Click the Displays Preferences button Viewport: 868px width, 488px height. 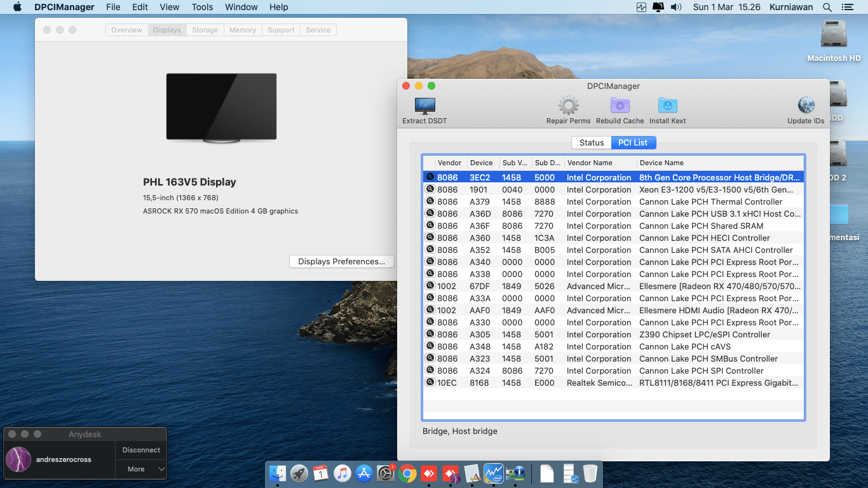(x=341, y=262)
